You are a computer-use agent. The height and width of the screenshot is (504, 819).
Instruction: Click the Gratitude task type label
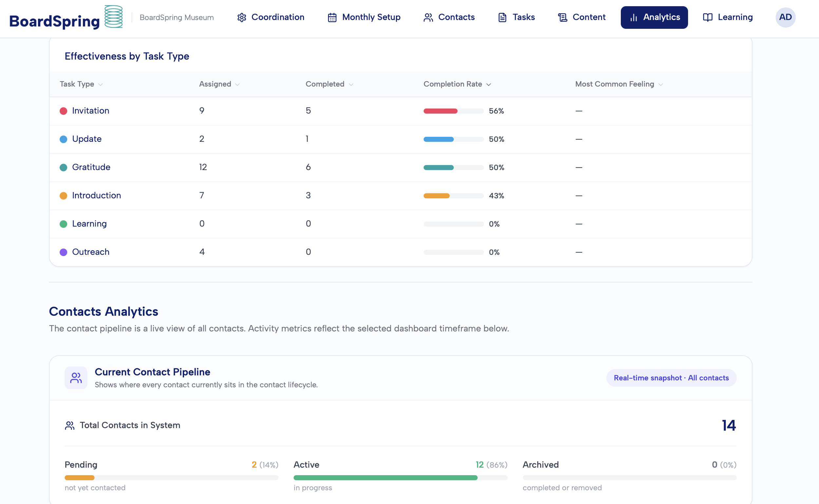pos(91,167)
